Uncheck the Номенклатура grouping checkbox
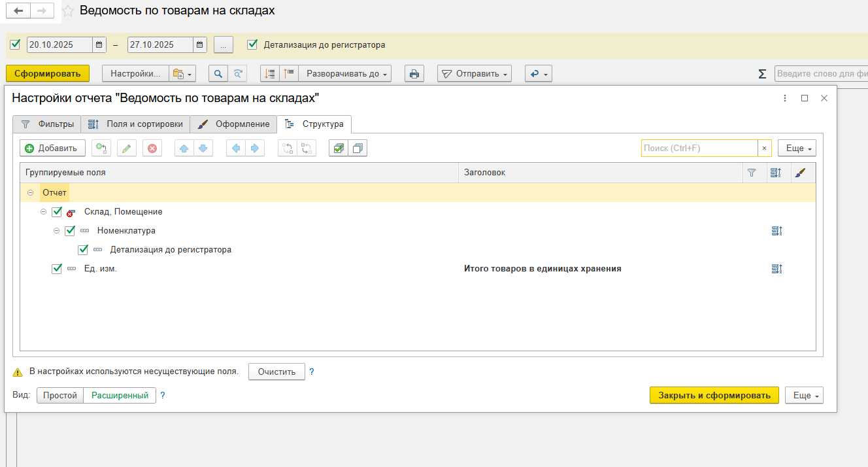This screenshot has height=467, width=868. coord(70,231)
